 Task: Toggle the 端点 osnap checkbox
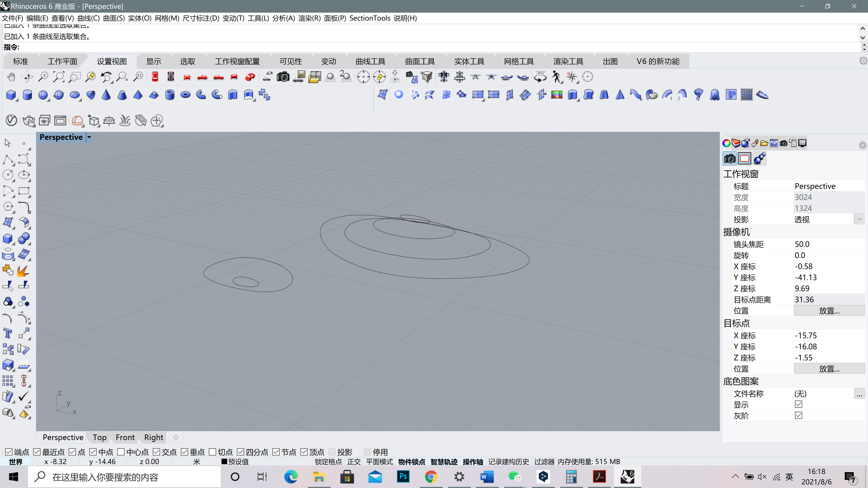[9, 452]
